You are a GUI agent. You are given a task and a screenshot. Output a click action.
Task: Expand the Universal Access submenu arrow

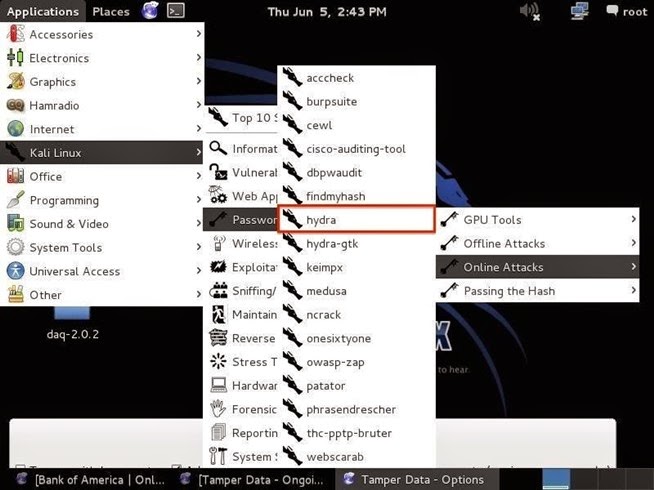(x=199, y=271)
